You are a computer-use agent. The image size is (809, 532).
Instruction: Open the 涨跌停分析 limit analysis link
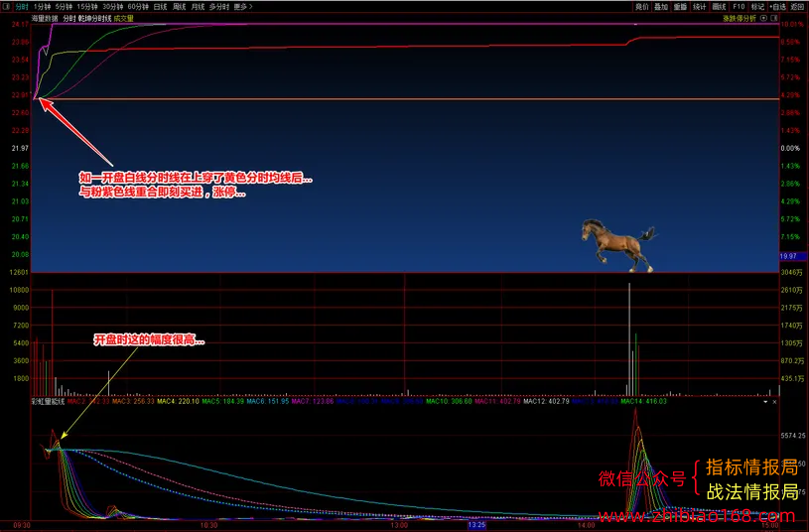[x=740, y=19]
